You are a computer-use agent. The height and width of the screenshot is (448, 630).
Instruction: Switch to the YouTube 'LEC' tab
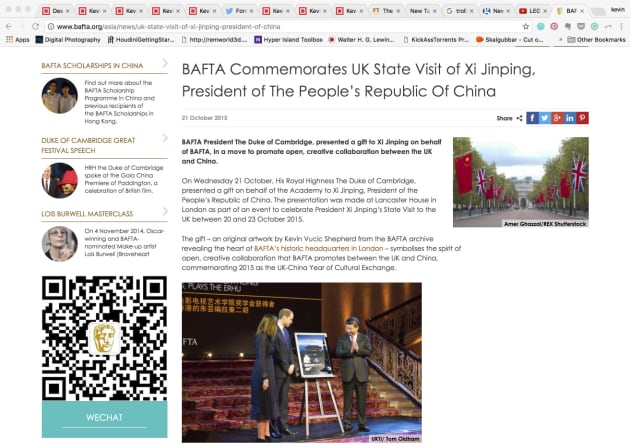534,11
